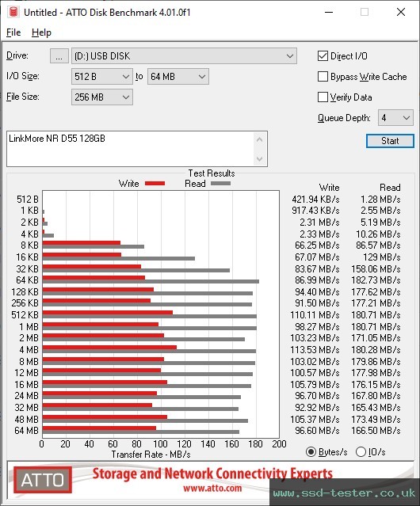Open the Help menu
The image size is (420, 506).
(41, 32)
